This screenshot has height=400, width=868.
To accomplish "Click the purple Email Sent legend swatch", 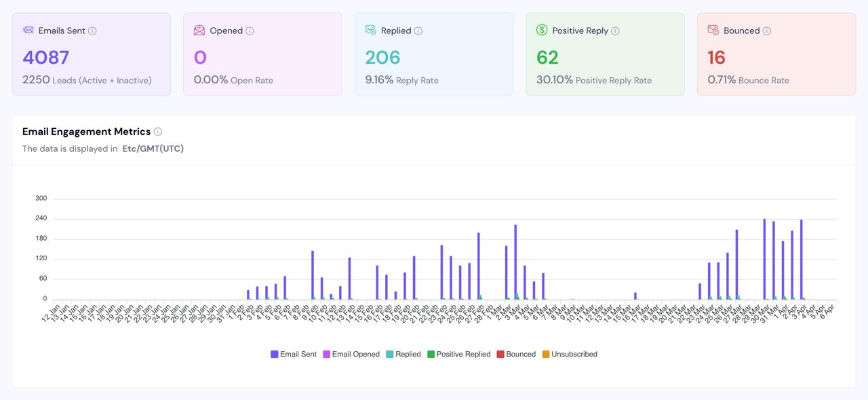I will coord(275,354).
